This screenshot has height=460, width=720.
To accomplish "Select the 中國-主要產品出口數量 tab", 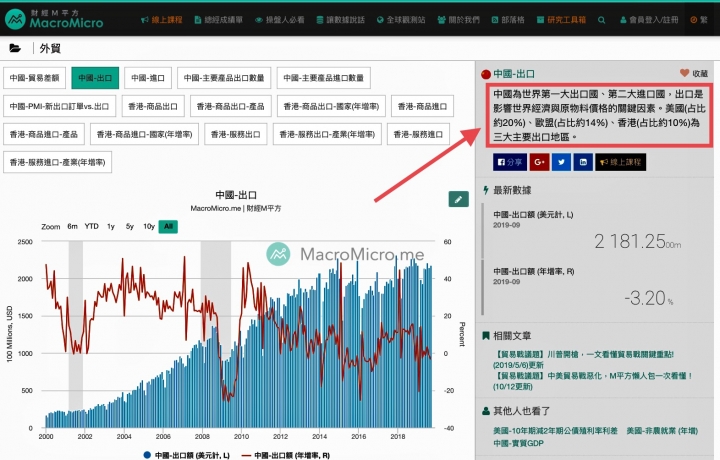I will pos(224,78).
